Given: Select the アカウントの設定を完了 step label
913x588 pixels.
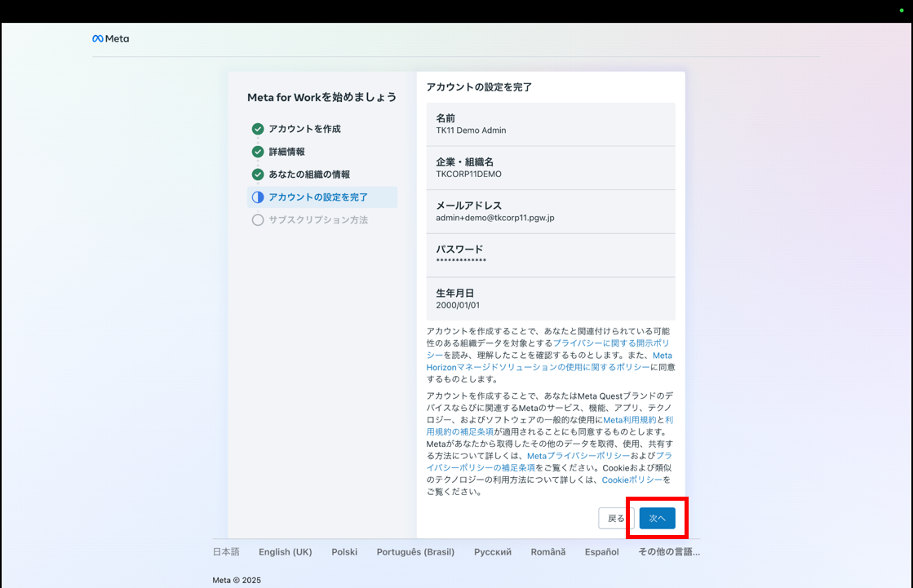Looking at the screenshot, I should [318, 197].
